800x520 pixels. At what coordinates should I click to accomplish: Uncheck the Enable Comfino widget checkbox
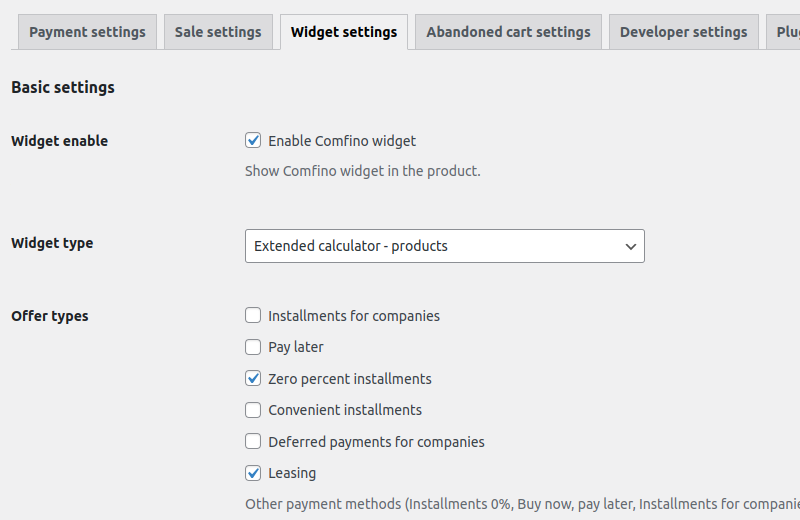253,140
